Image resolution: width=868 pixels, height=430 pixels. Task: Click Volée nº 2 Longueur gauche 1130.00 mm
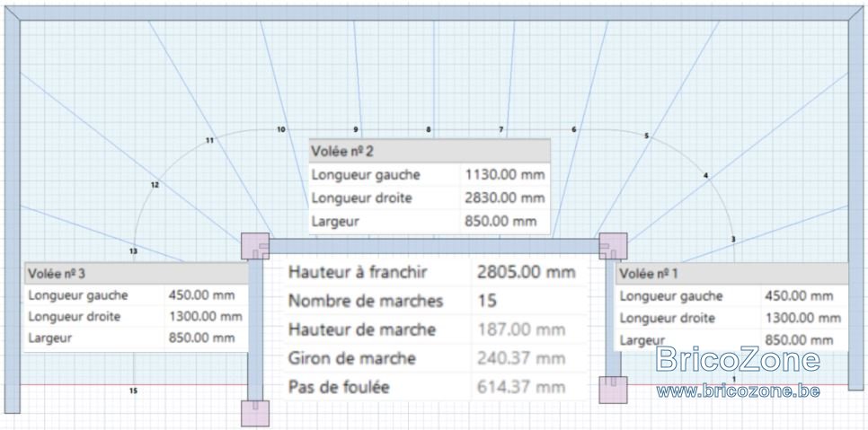[505, 175]
